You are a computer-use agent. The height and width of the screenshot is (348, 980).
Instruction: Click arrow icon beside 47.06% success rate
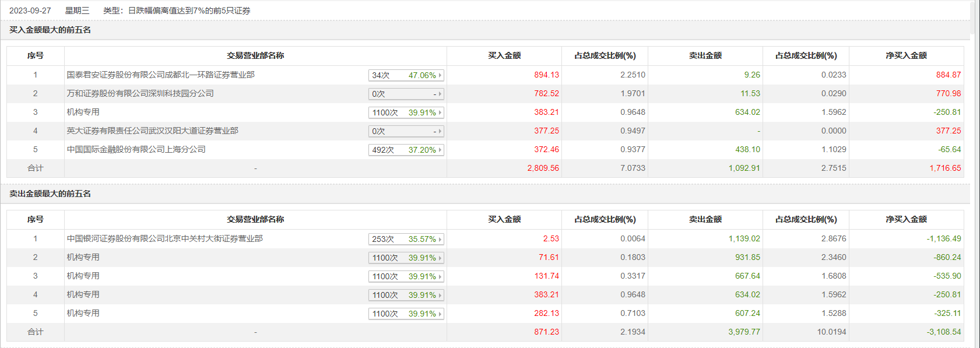coord(440,75)
